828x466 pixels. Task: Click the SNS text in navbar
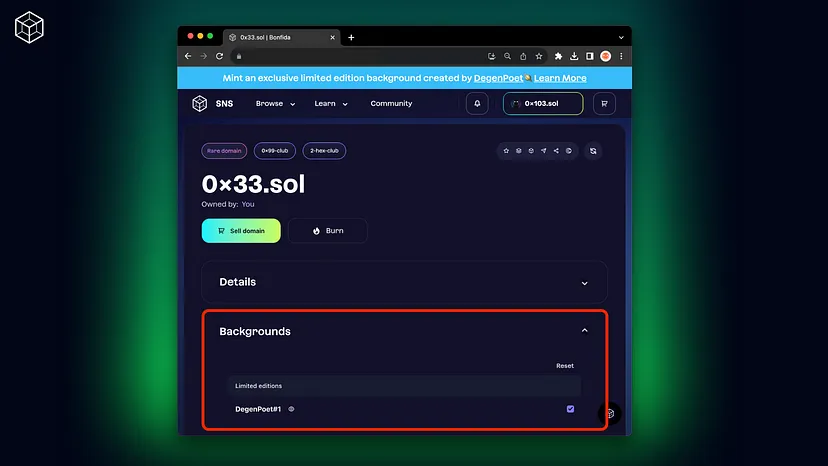coord(224,104)
